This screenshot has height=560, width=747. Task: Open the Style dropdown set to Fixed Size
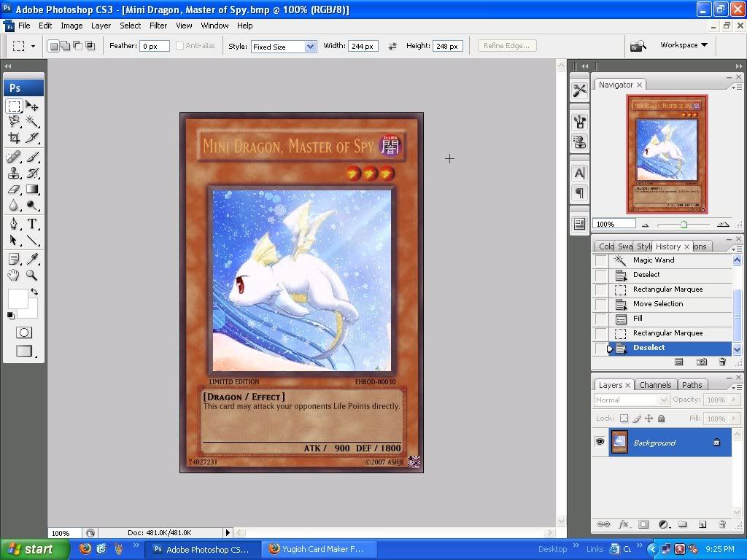(x=283, y=47)
